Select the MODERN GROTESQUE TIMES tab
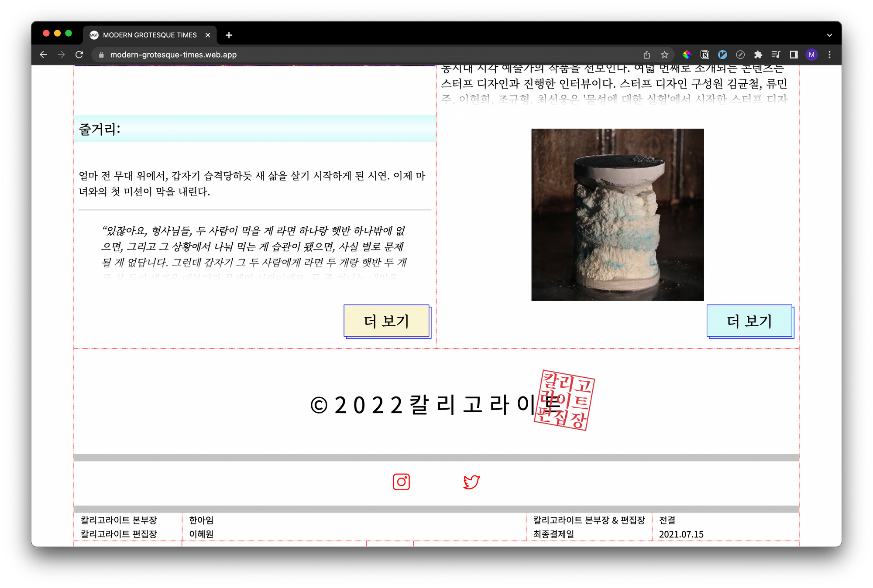 pos(149,35)
